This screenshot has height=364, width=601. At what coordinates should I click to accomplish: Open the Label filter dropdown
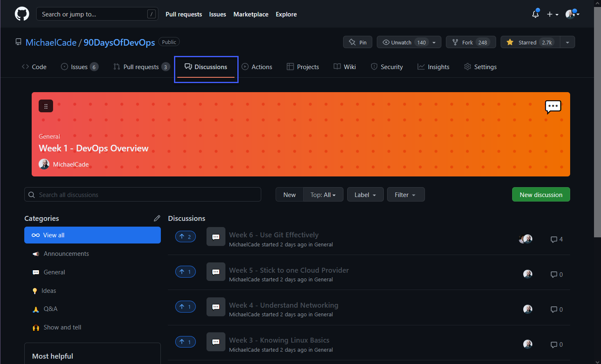(x=365, y=194)
